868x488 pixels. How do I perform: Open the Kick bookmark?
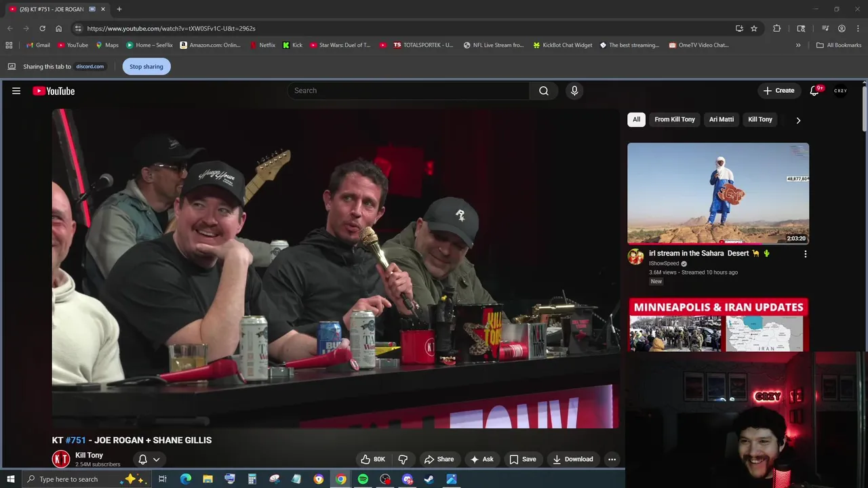(292, 45)
